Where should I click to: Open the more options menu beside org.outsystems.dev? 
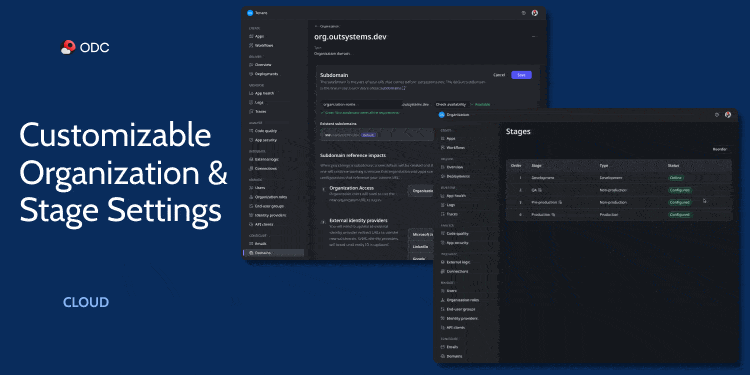[x=534, y=37]
